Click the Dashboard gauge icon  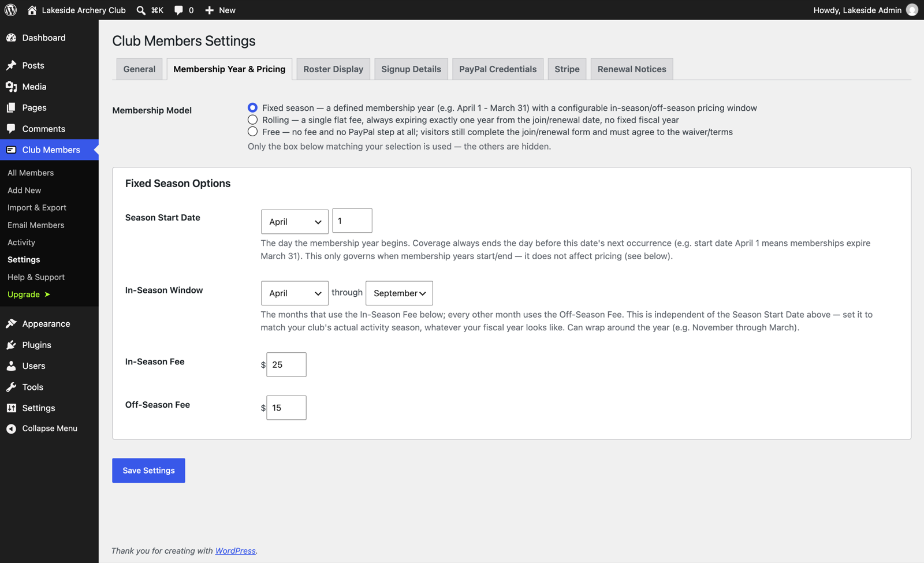12,38
